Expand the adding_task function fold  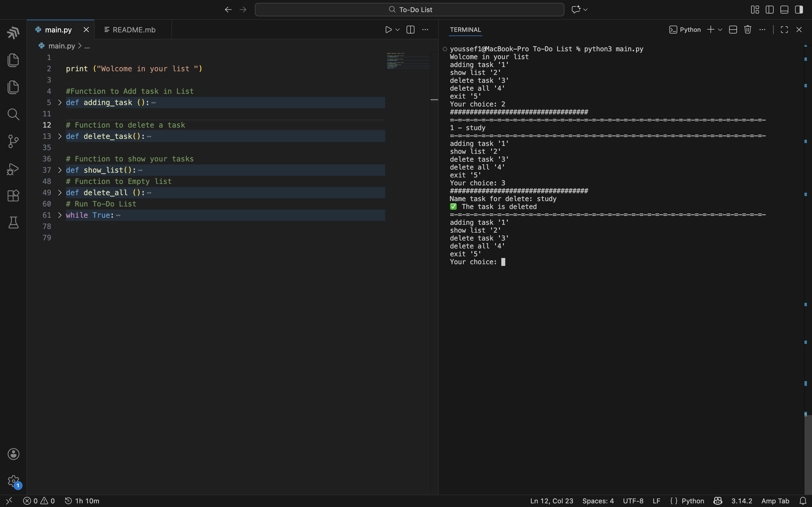60,103
